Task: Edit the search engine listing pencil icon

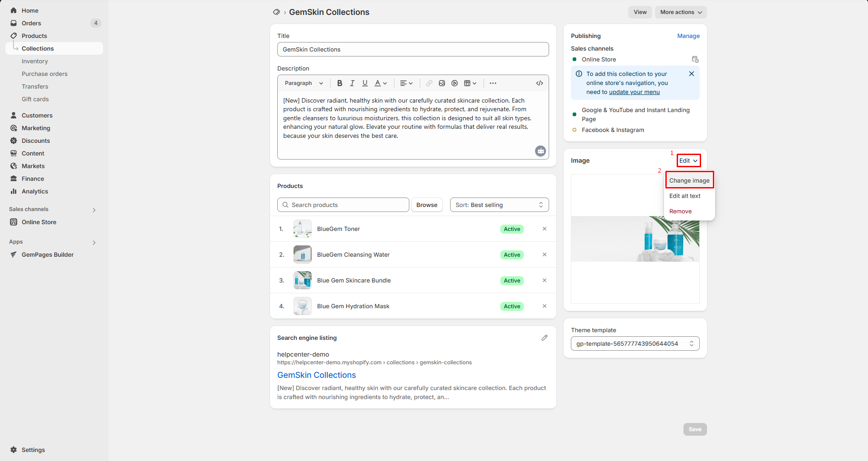Action: 545,338
